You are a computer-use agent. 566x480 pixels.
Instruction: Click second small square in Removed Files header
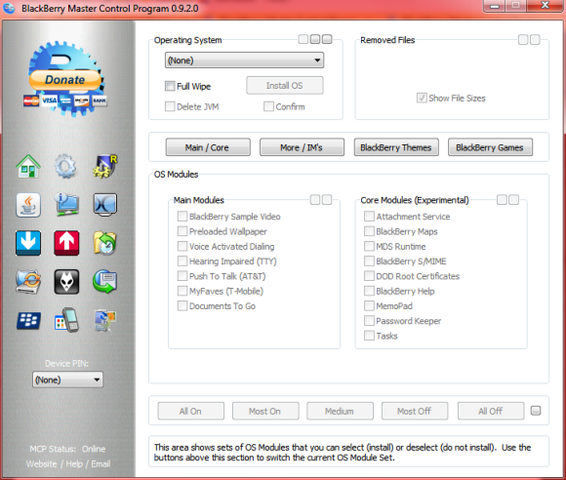coord(535,39)
